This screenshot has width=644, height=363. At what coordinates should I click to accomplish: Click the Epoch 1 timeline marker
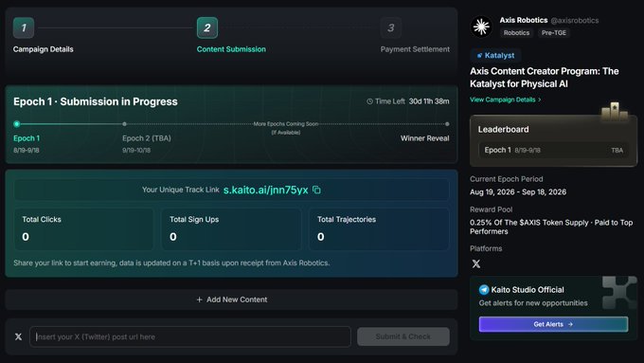pyautogui.click(x=17, y=124)
